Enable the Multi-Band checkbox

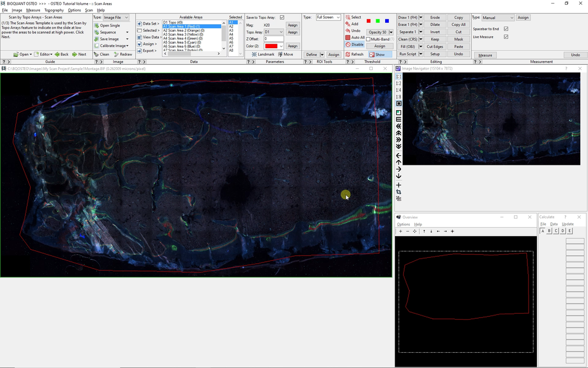pyautogui.click(x=369, y=38)
